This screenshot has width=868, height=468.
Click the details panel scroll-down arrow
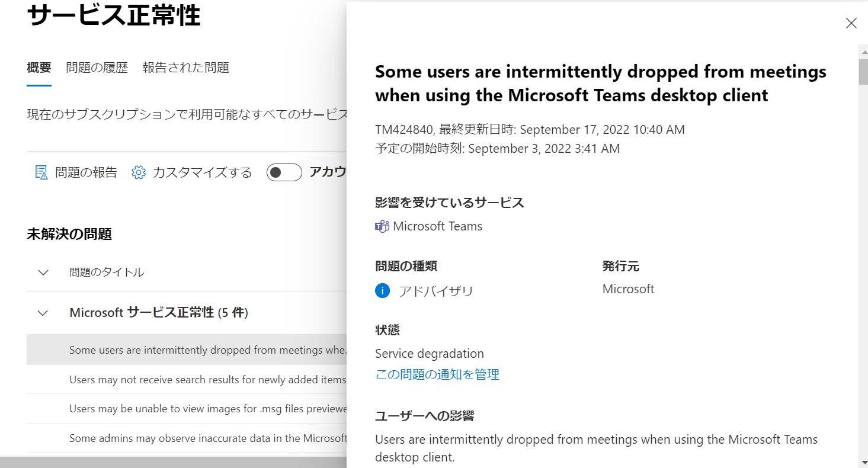863,461
